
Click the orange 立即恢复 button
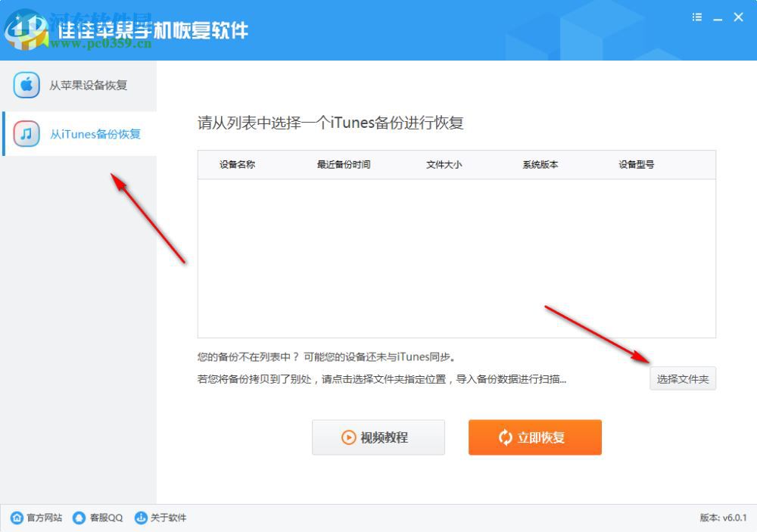point(535,437)
